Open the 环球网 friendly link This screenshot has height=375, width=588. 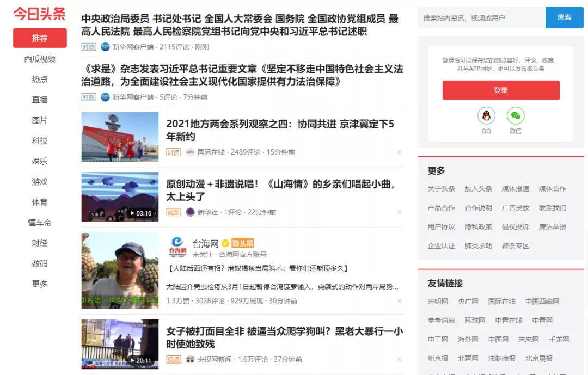[x=475, y=321]
